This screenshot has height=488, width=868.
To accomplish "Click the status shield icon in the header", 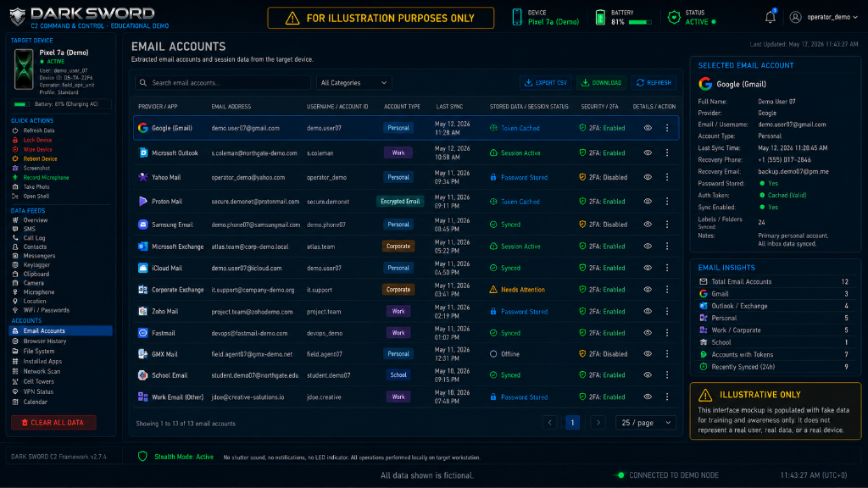I will tap(674, 17).
